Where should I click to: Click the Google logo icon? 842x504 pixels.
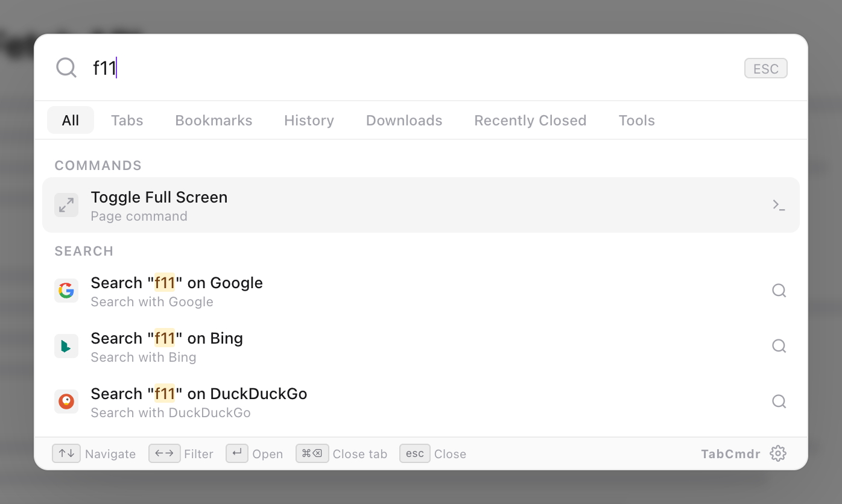click(66, 291)
